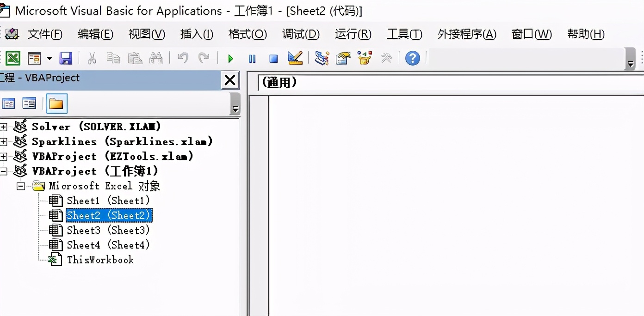The width and height of the screenshot is (644, 316).
Task: Open the Properties Window icon
Action: tap(343, 58)
